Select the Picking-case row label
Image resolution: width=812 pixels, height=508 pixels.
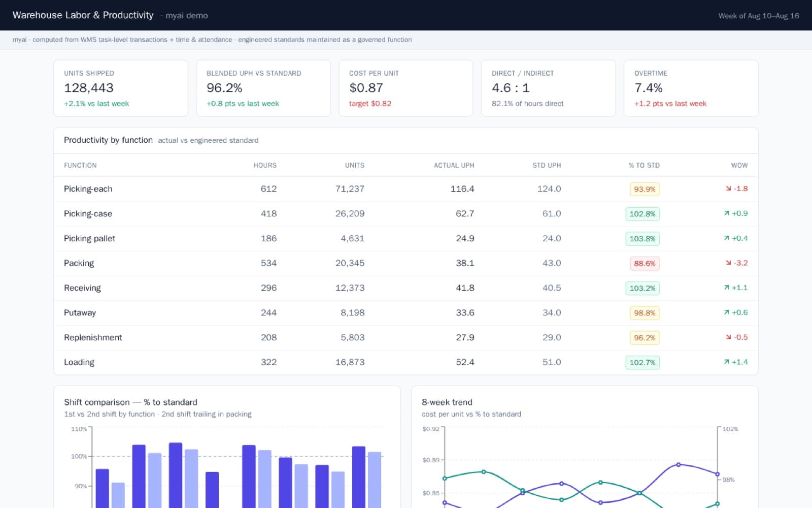click(88, 214)
